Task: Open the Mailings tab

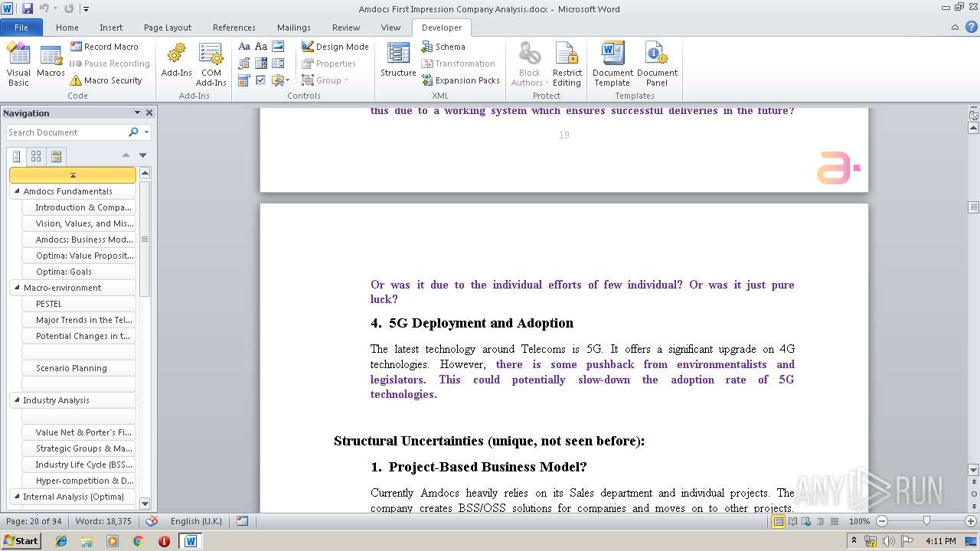Action: coord(294,28)
